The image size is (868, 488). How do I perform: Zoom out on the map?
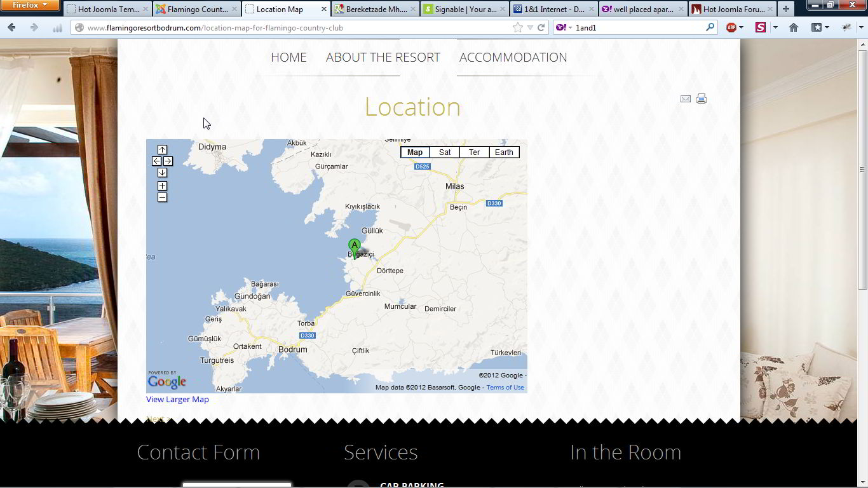[162, 197]
